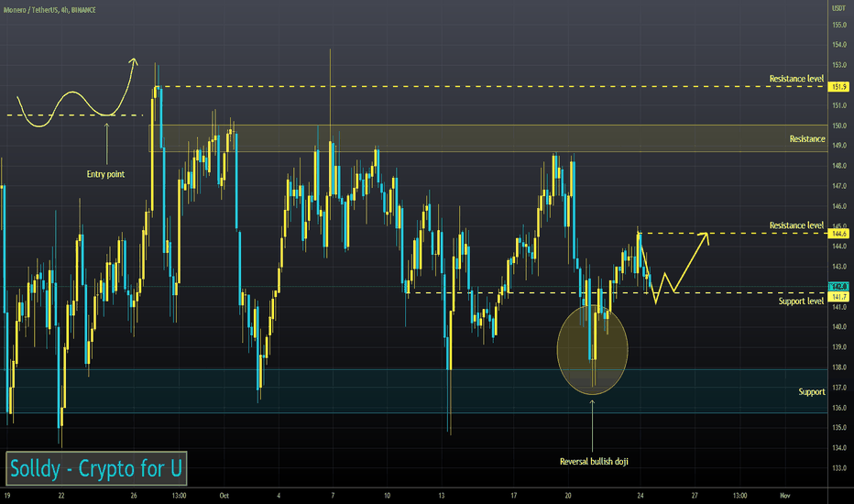Click the current price tag 142.0

[838, 286]
